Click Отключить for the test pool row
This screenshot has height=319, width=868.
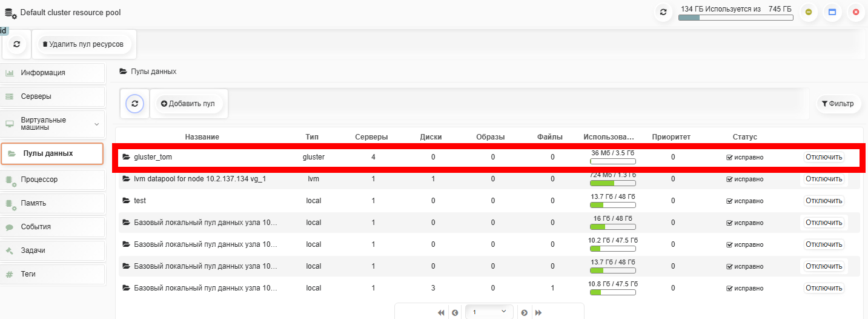[824, 201]
